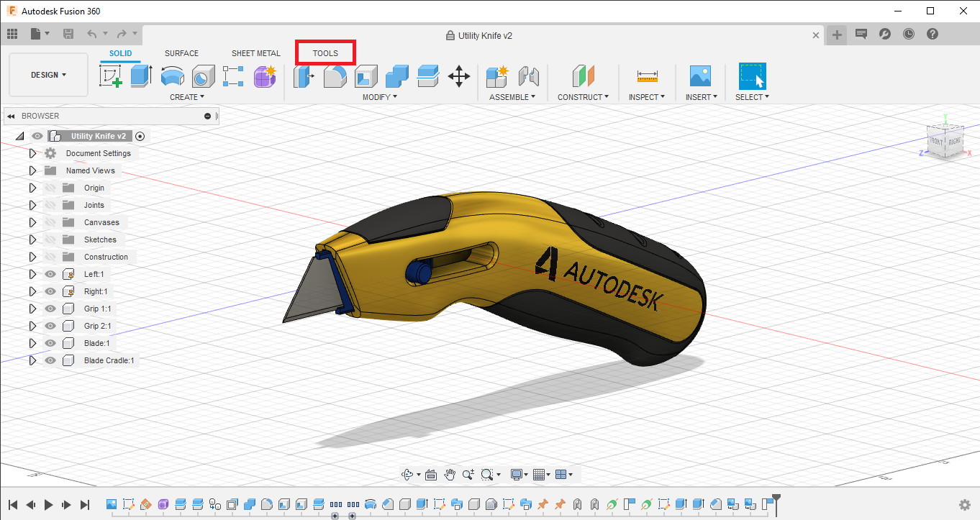The height and width of the screenshot is (520, 980).
Task: Expand the Named Views folder
Action: [x=32, y=170]
